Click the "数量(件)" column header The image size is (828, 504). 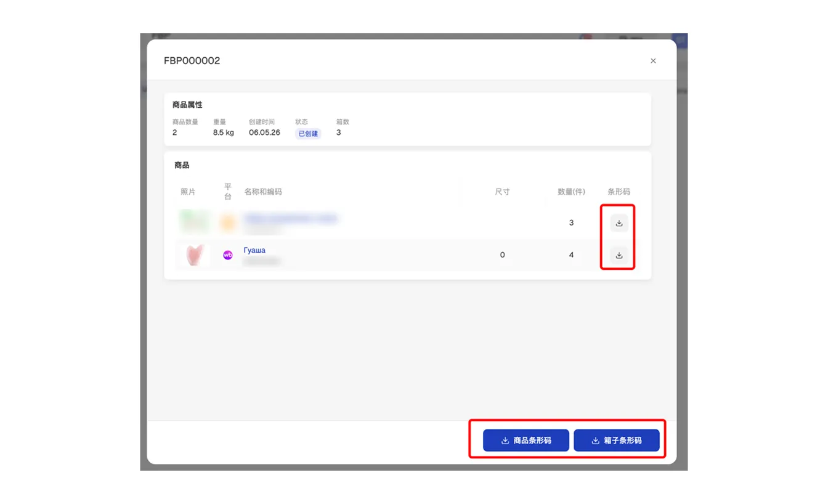(572, 192)
